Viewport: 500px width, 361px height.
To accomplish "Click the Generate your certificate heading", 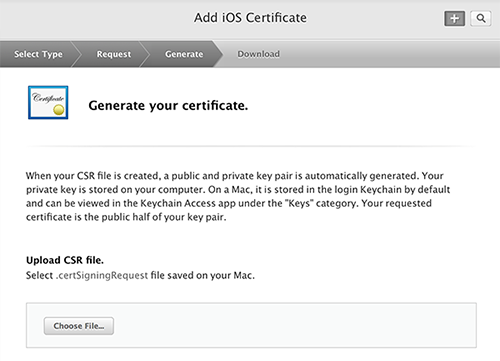I will tap(168, 106).
